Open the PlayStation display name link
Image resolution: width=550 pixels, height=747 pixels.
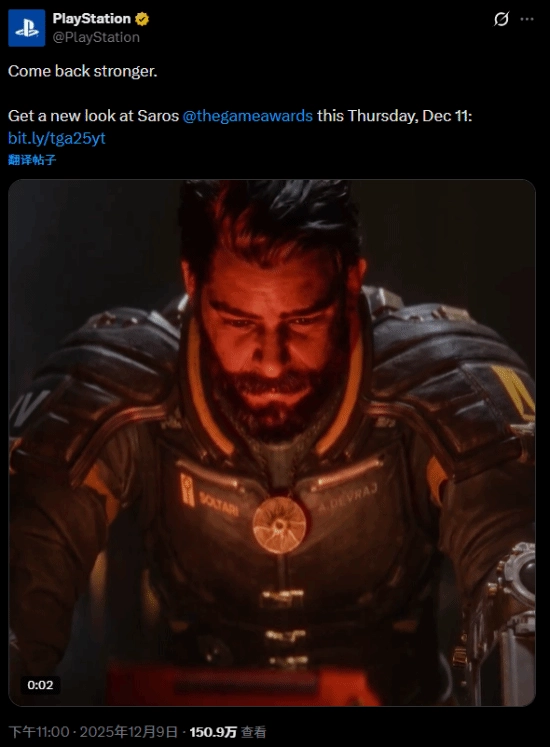[92, 19]
